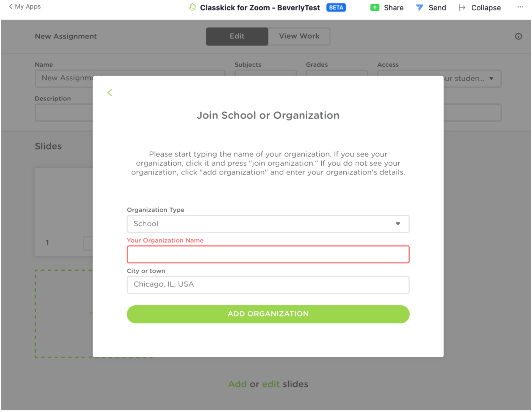The image size is (532, 412).
Task: Click the green back arrow in dialog
Action: click(x=110, y=93)
